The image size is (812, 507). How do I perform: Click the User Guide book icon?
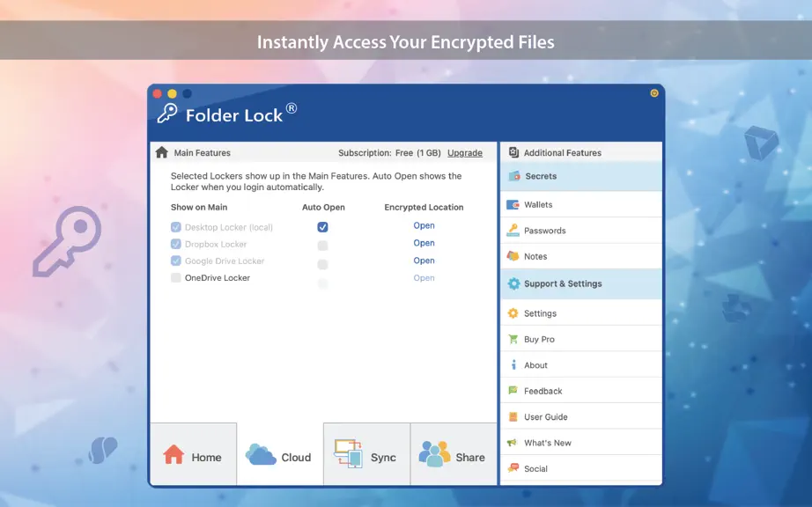(x=513, y=416)
